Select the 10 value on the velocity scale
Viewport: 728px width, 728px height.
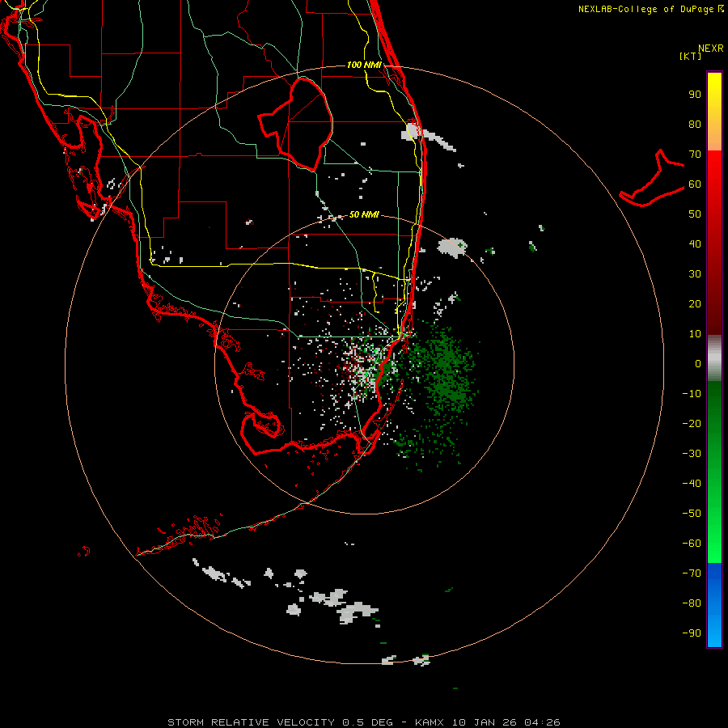(x=695, y=334)
